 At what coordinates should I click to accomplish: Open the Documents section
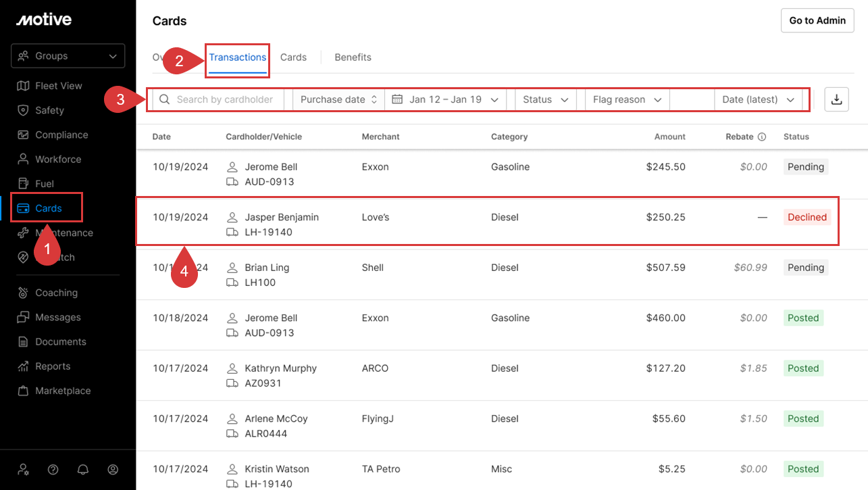[x=61, y=341]
